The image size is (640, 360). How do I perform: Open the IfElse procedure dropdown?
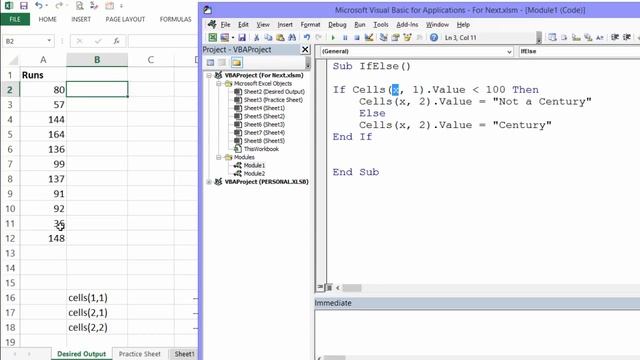(x=579, y=51)
